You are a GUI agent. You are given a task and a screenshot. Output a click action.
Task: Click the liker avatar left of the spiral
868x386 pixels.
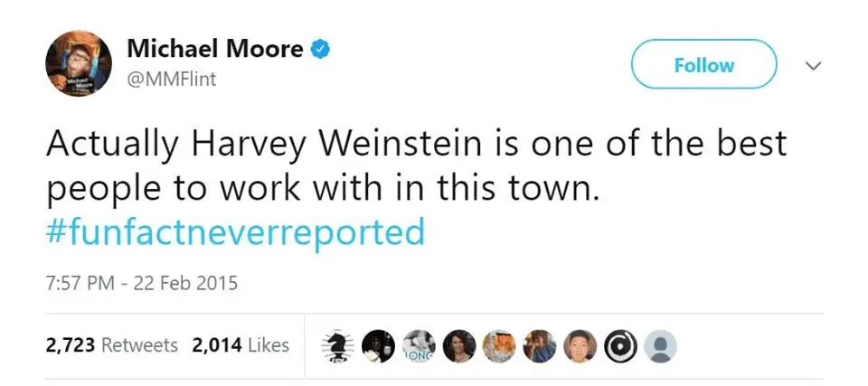coord(581,345)
